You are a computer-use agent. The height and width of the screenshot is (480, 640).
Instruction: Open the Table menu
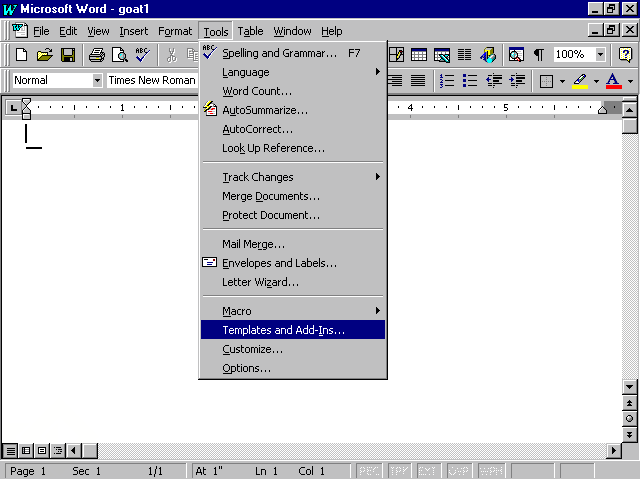coord(250,31)
